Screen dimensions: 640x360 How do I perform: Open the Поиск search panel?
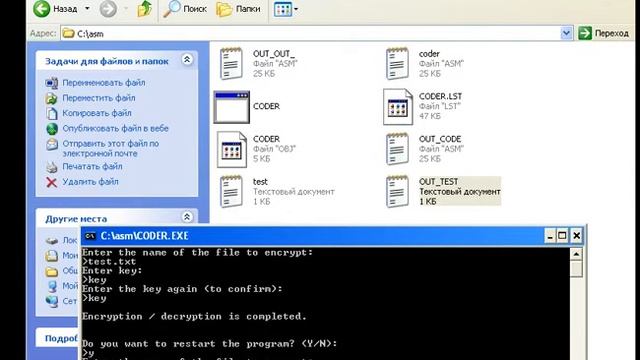pos(185,9)
